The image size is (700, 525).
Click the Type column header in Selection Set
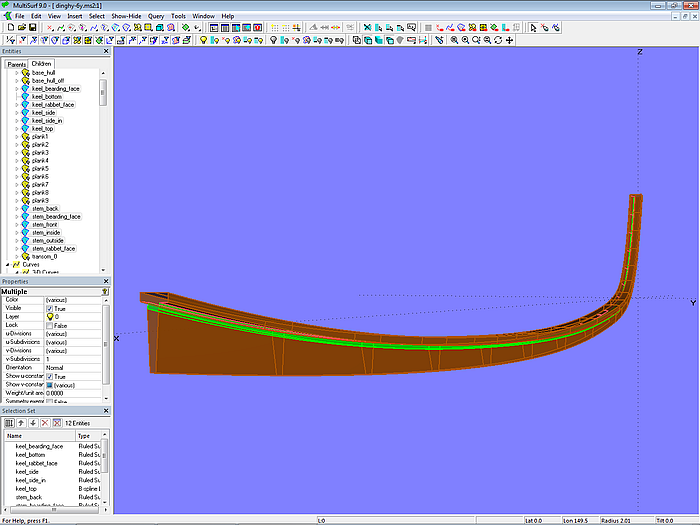(x=84, y=436)
